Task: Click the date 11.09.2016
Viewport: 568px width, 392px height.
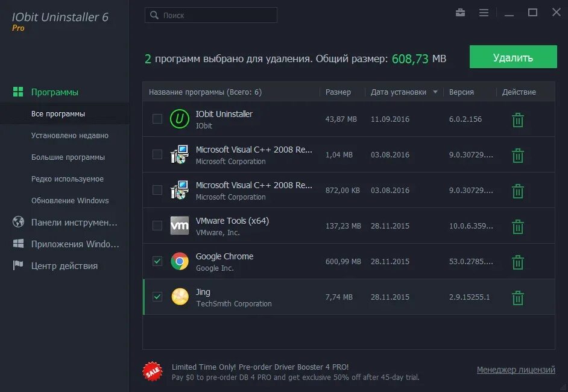Action: click(390, 119)
